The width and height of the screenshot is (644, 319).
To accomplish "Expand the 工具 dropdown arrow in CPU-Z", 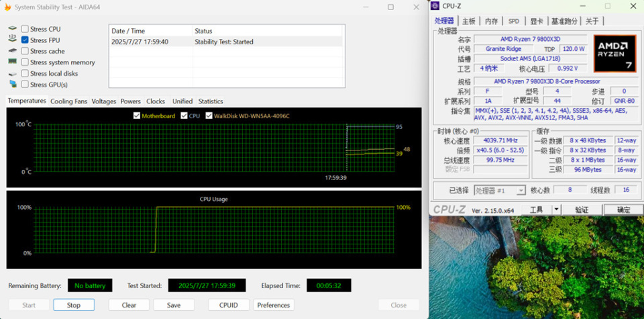I will 556,210.
